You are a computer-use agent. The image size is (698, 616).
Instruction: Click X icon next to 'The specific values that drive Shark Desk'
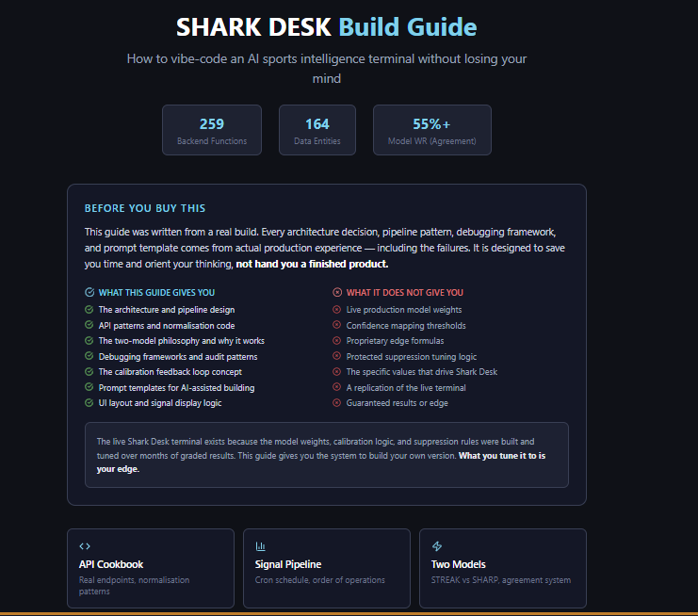337,372
